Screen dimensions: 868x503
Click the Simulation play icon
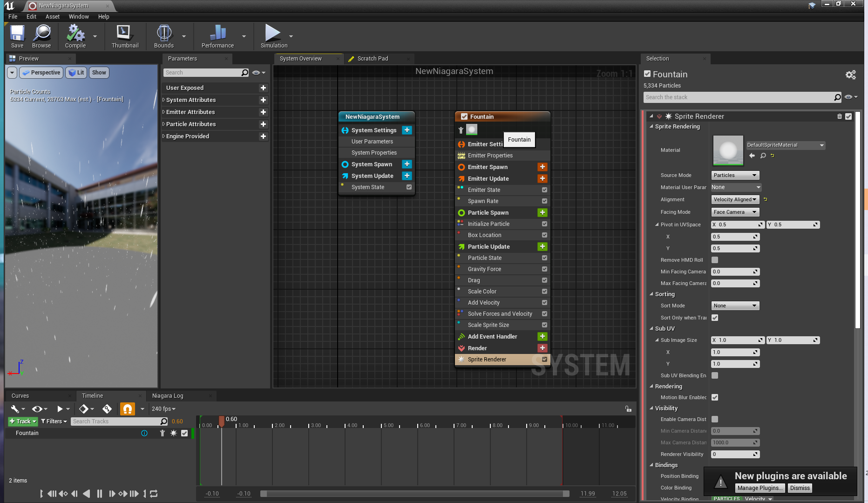click(274, 36)
